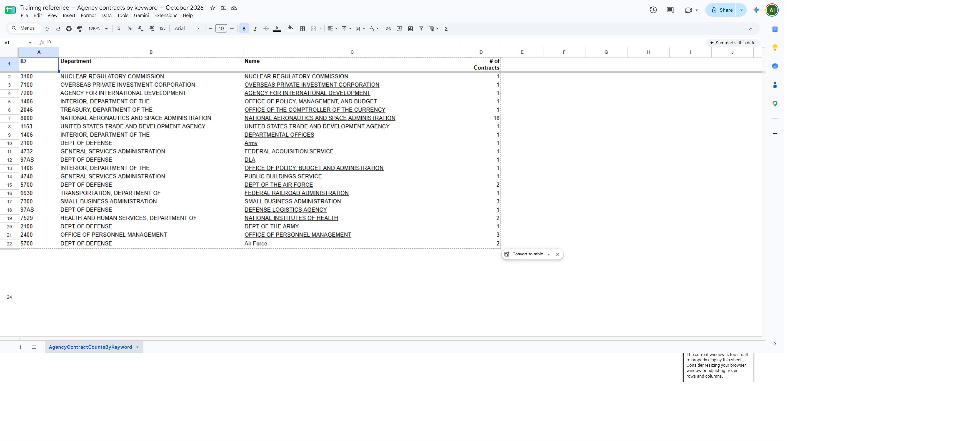This screenshot has width=980, height=441.
Task: Click the Insert chart icon
Action: [x=410, y=29]
